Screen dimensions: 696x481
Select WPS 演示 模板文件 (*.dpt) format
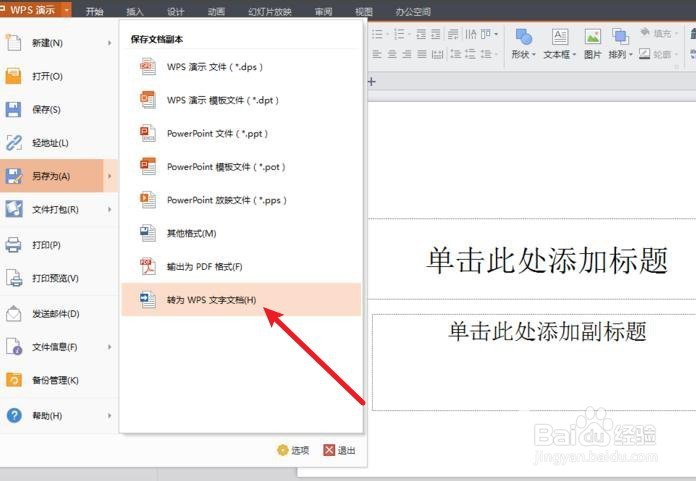(x=241, y=100)
